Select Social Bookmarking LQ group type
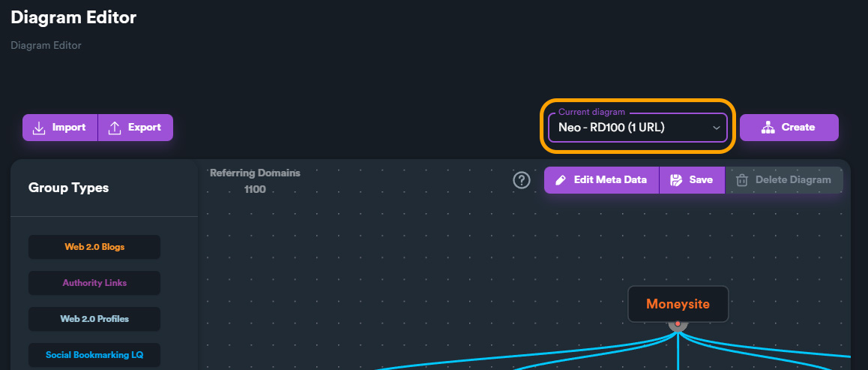Screen dimensions: 868x370 pos(94,355)
